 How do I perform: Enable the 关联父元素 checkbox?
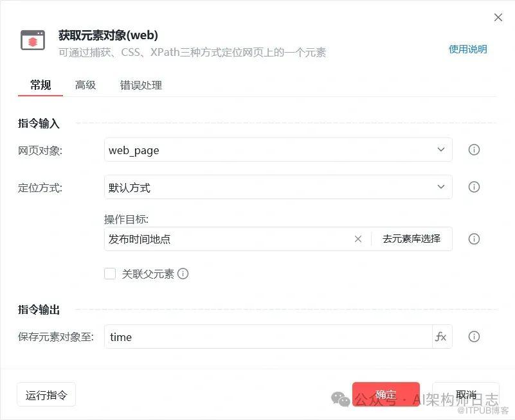[x=110, y=274]
